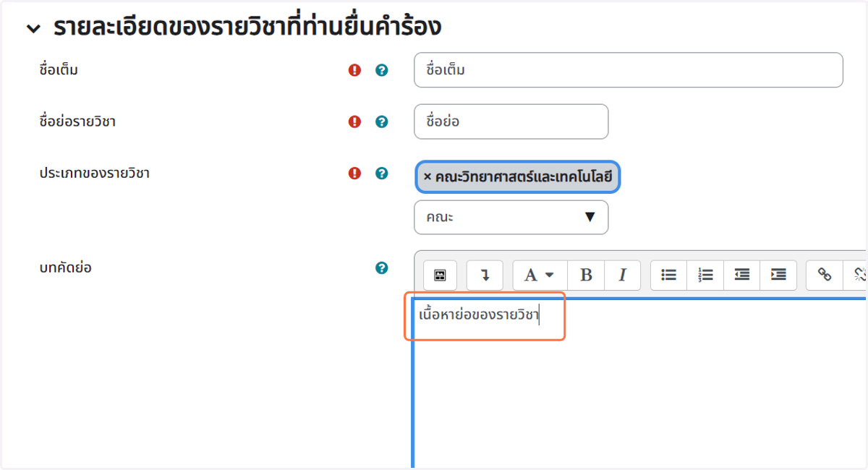Remove the คณะวิทยาศาสตร์และเทคโนโลยี category tag
This screenshot has height=470, width=868.
click(x=427, y=177)
